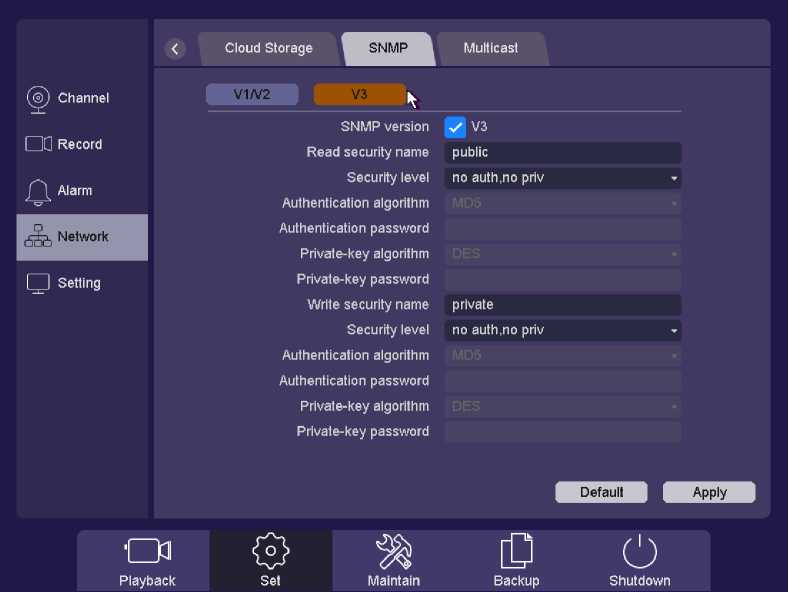Open the Channel settings camera icon

tap(38, 98)
